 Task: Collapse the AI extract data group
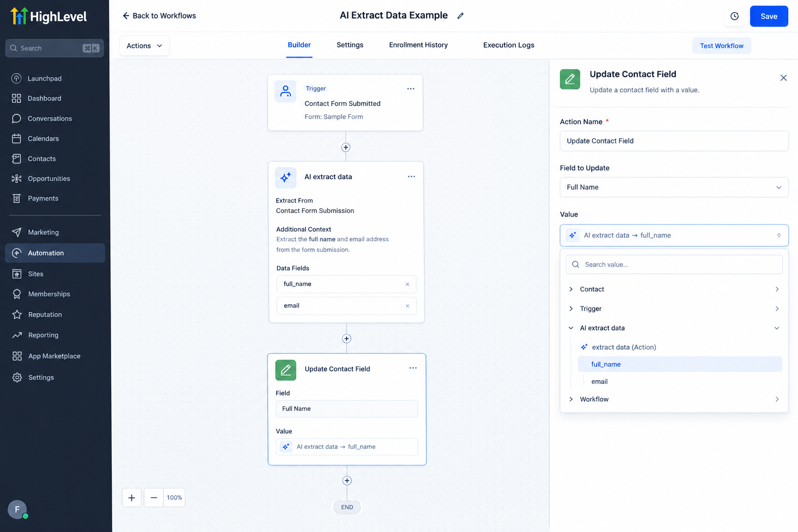(674, 328)
